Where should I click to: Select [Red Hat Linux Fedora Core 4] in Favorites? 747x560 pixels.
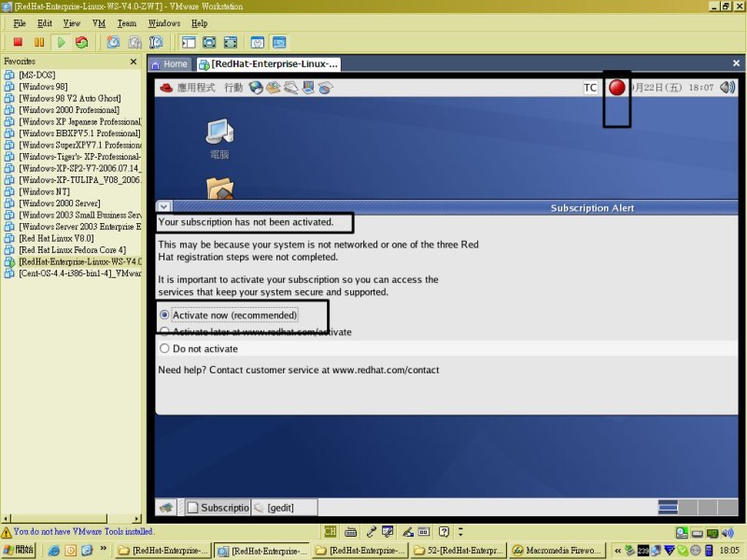(x=73, y=249)
